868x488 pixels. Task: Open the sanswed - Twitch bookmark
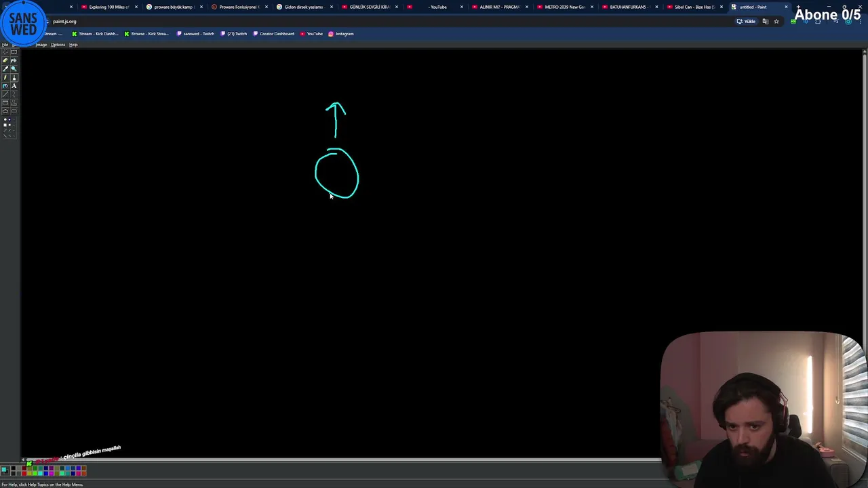click(195, 34)
